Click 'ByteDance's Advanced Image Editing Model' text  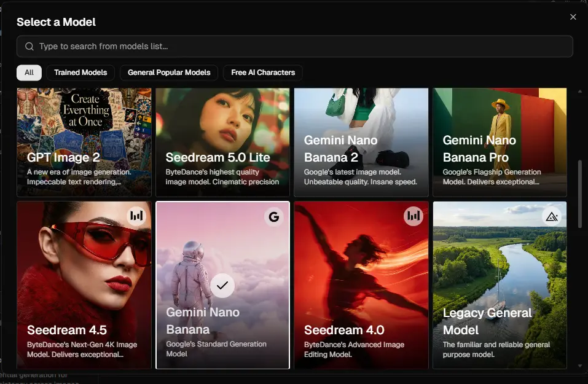pos(354,350)
